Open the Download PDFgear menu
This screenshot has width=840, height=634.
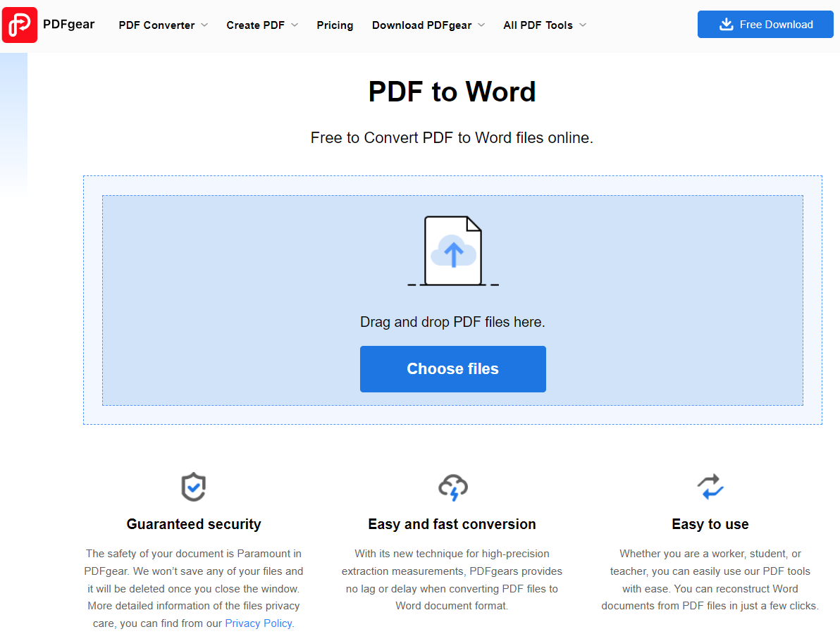click(421, 25)
